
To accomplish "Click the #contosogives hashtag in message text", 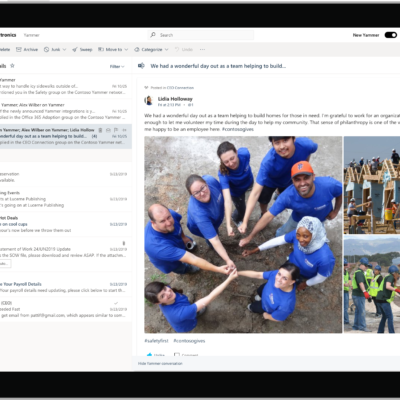I will 238,129.
